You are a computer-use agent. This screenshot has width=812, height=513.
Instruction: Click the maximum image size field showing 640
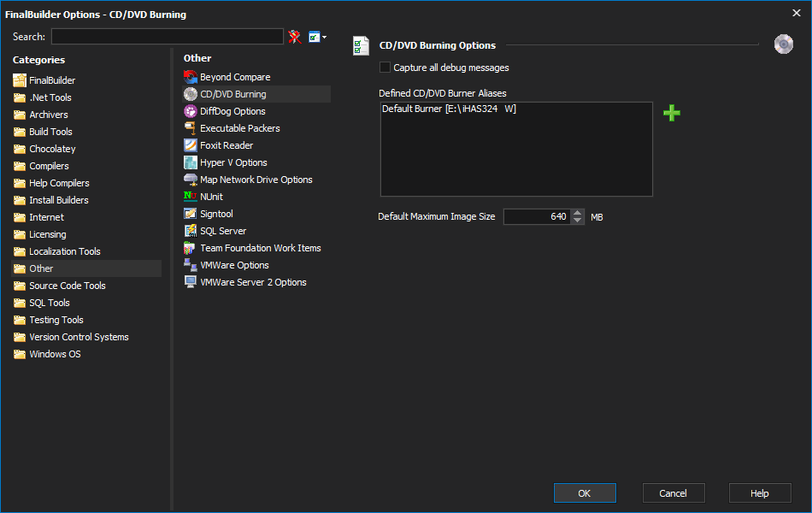(537, 216)
